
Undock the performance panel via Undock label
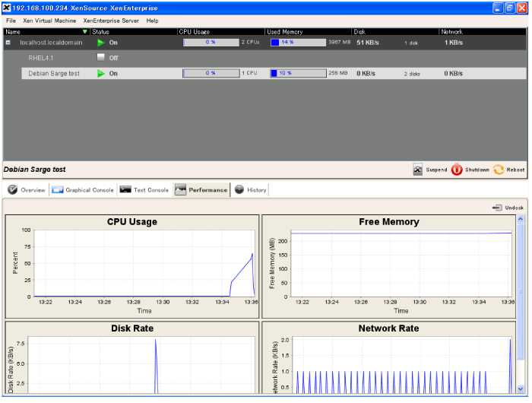pos(514,208)
